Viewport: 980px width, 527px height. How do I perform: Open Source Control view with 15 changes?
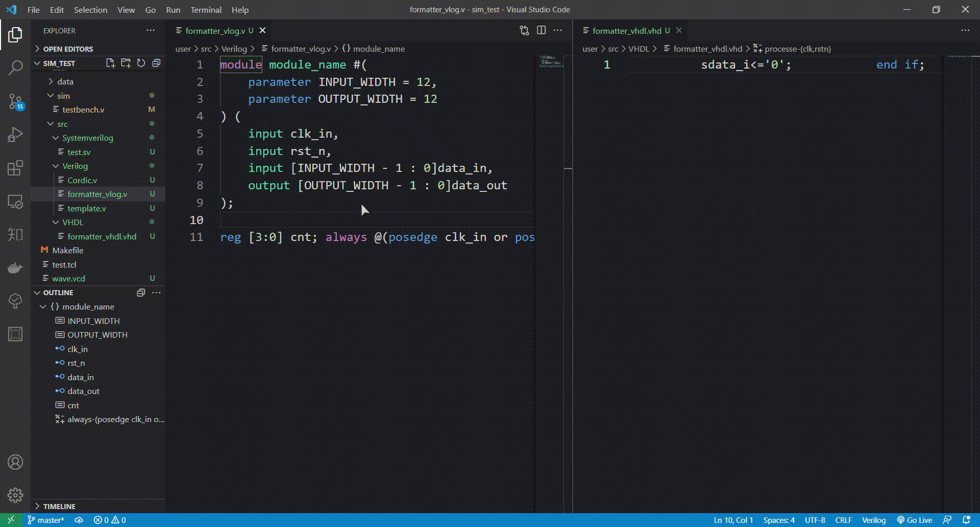click(x=15, y=102)
